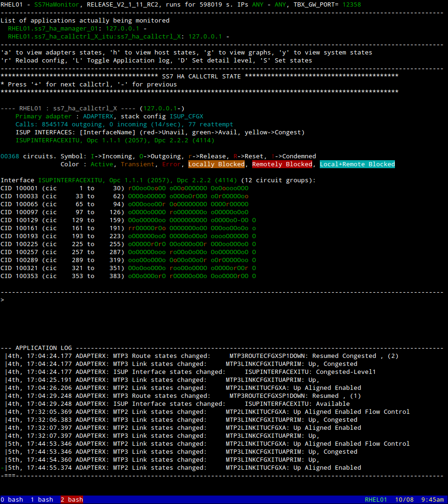
Task: Click the 'CID 100289' circuit group row
Action: tap(128, 260)
